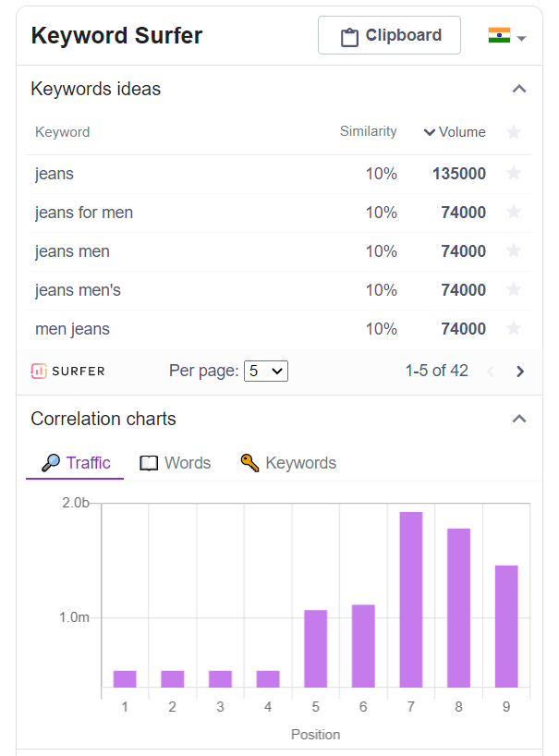Screen dimensions: 559x756
Task: Click the position 2 traffic bar
Action: (x=173, y=679)
